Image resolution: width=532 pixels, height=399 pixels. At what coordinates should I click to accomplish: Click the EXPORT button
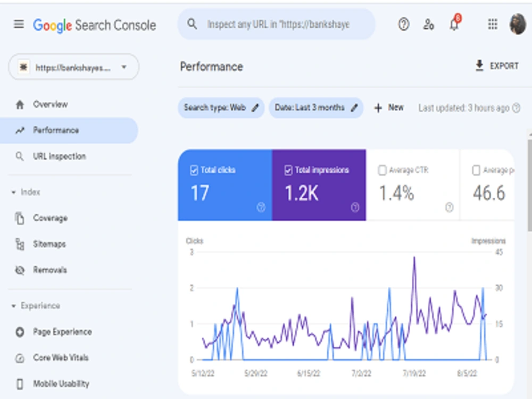497,66
